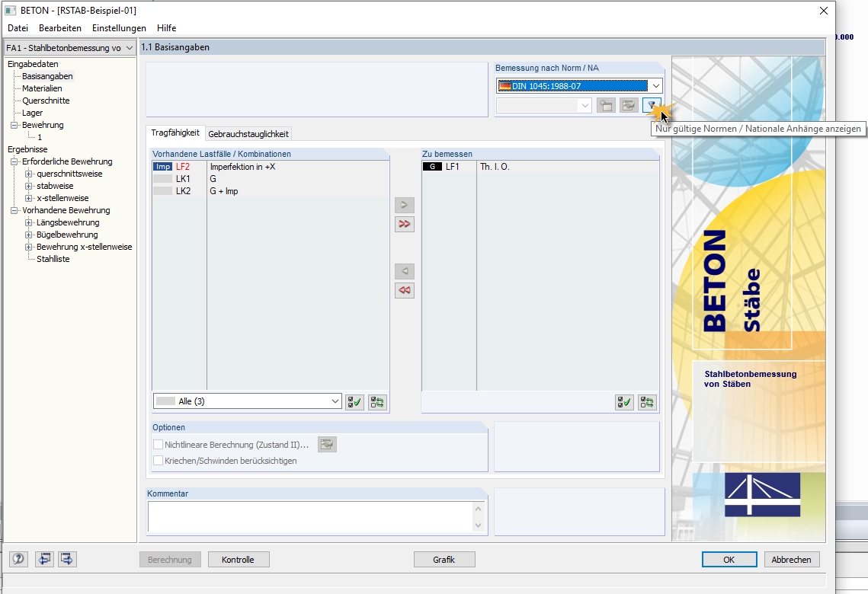Select LF1 Th. I. O. in Zu bemessen
Viewport: 868px width, 594px height.
[x=540, y=167]
